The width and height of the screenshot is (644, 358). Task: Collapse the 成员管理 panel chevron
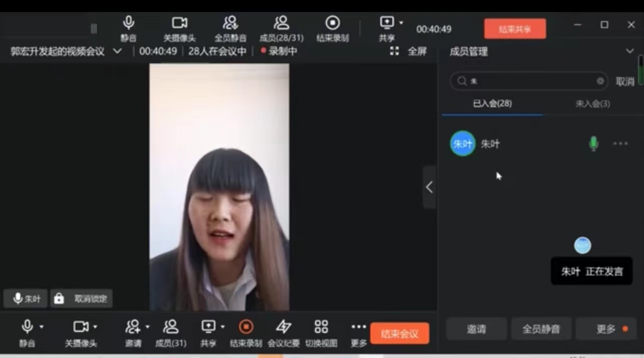(x=630, y=51)
